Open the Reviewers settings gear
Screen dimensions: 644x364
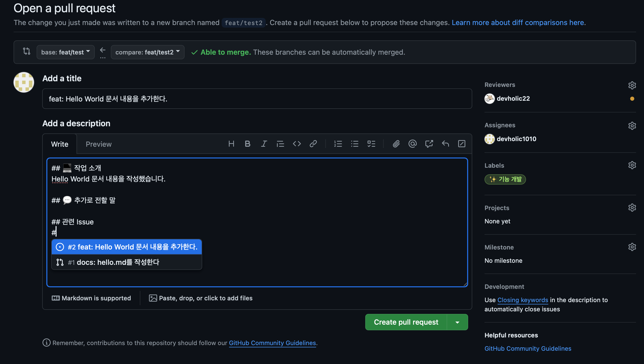click(x=632, y=85)
